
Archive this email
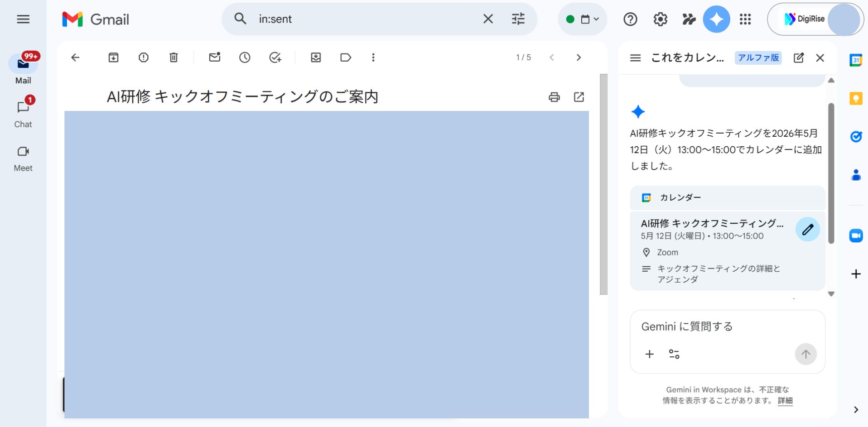pos(113,58)
